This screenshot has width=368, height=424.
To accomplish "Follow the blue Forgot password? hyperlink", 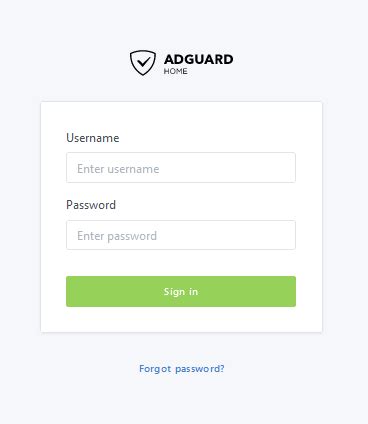I will (182, 369).
